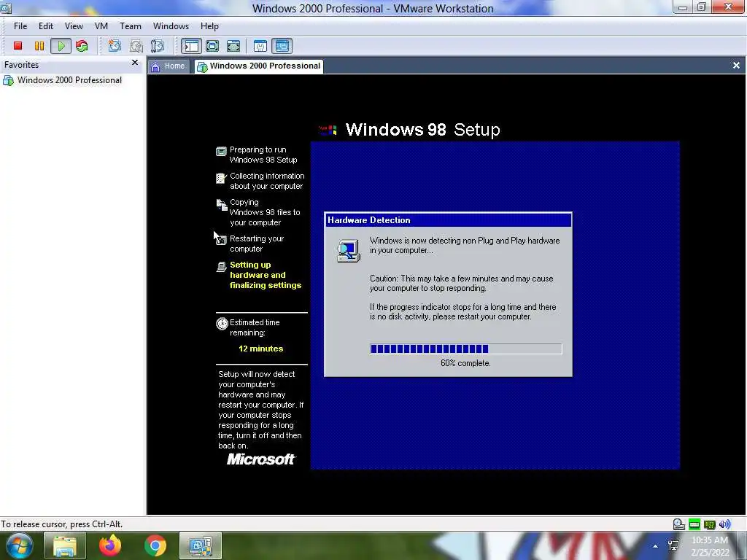Open File Explorer from the taskbar
Screen dimensions: 747x560
pyautogui.click(x=65, y=545)
